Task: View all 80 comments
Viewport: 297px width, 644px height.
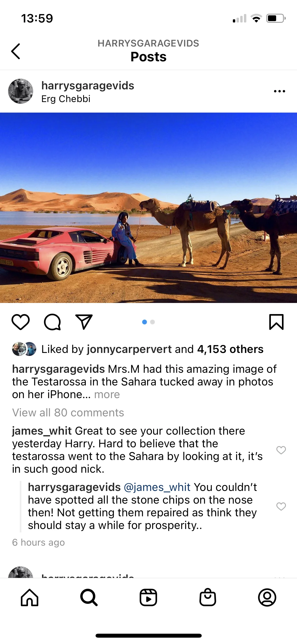Action: pyautogui.click(x=68, y=413)
